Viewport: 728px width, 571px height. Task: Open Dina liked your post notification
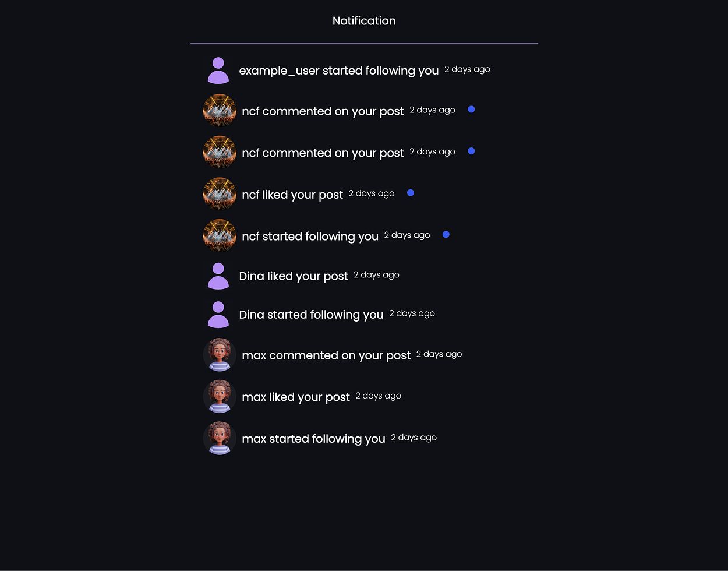pyautogui.click(x=293, y=276)
